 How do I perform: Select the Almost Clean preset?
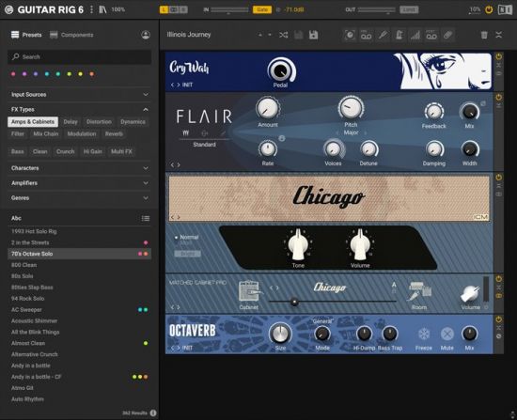click(x=80, y=343)
